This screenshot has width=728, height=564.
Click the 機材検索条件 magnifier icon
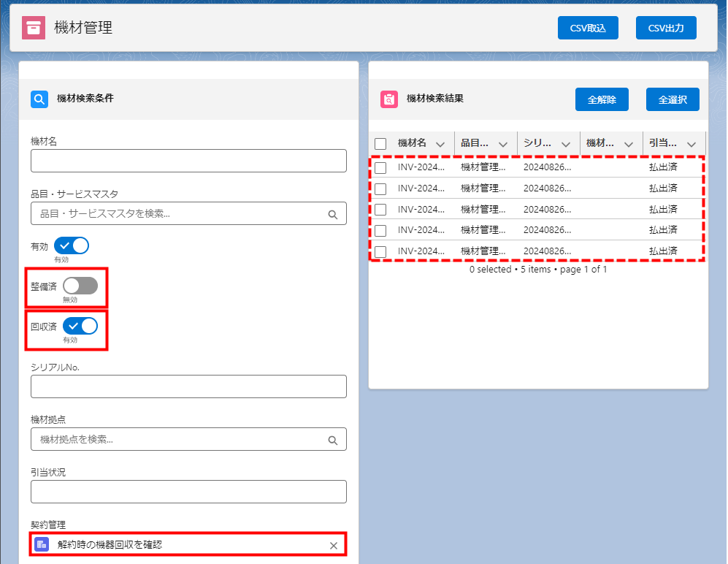pos(39,99)
